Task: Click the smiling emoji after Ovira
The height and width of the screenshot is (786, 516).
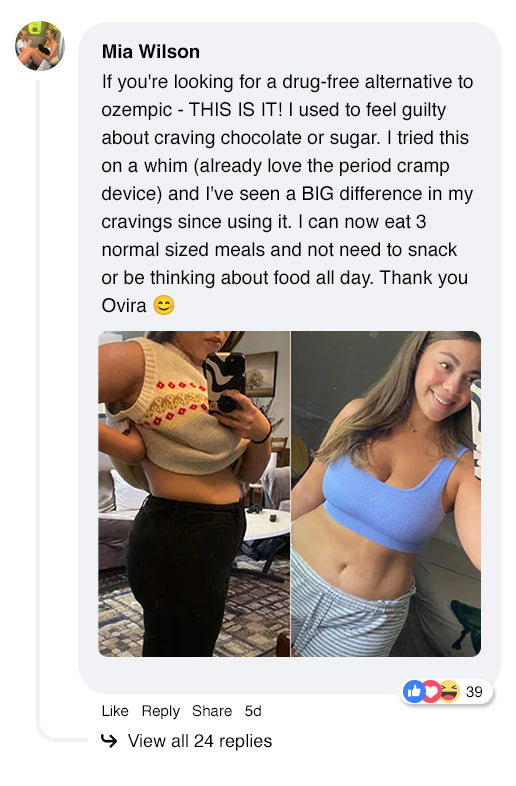Action: [163, 305]
